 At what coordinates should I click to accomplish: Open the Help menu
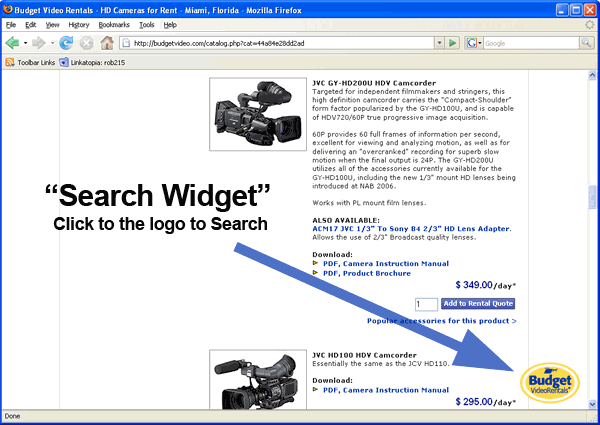coord(170,25)
